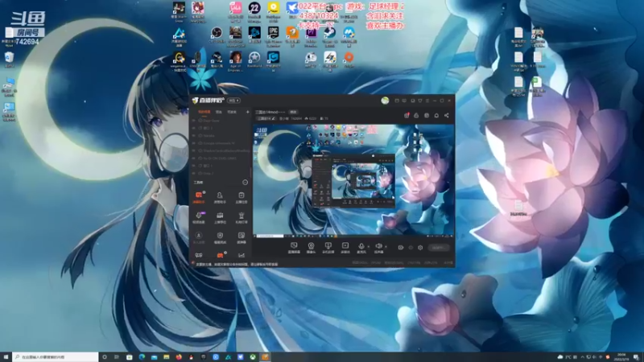Click the line chart toolbox icon
Viewport: 644px width, 362px height.
[241, 255]
